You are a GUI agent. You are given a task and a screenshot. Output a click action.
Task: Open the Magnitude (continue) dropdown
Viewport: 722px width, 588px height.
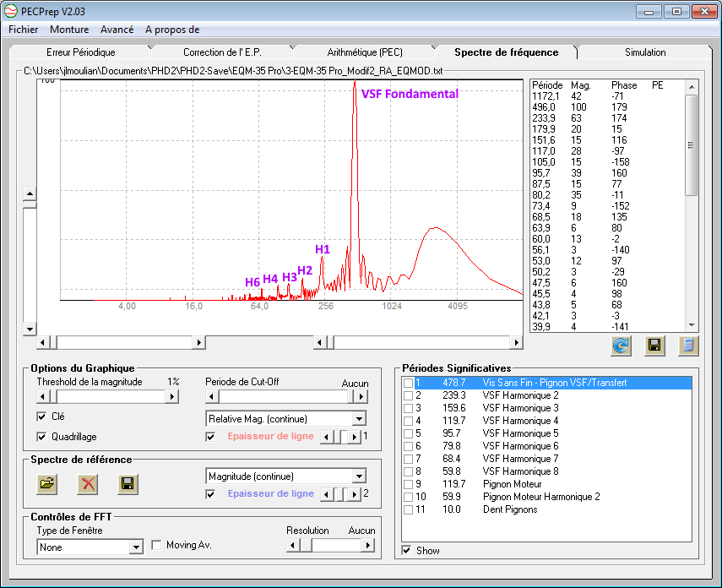pyautogui.click(x=359, y=476)
